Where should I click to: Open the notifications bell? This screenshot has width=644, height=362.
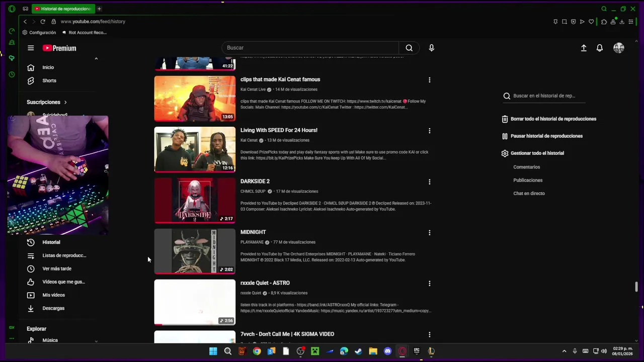pyautogui.click(x=600, y=48)
